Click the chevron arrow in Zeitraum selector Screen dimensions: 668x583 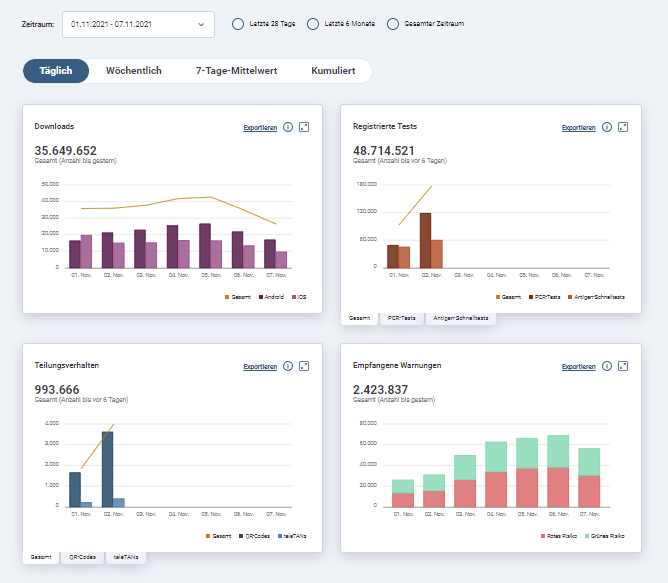201,24
